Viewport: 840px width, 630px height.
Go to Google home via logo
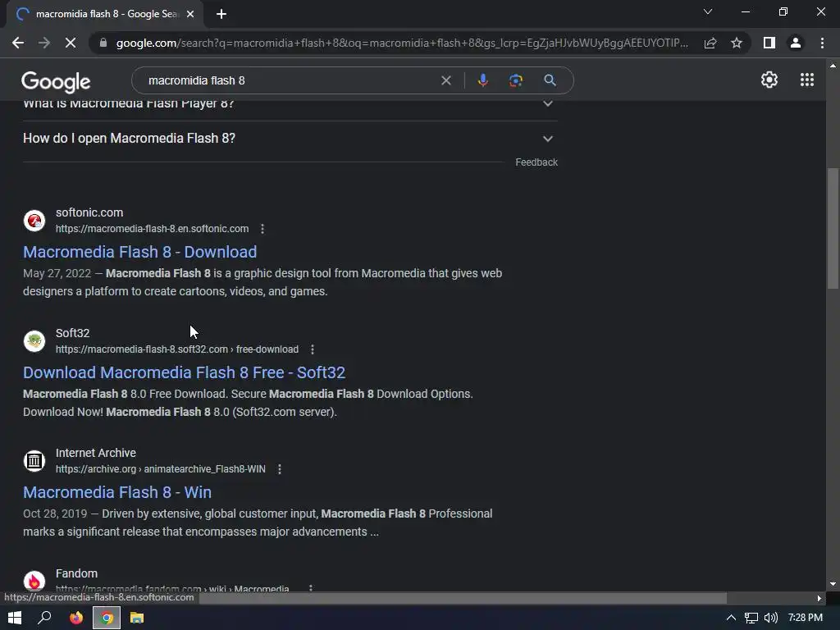[x=56, y=82]
